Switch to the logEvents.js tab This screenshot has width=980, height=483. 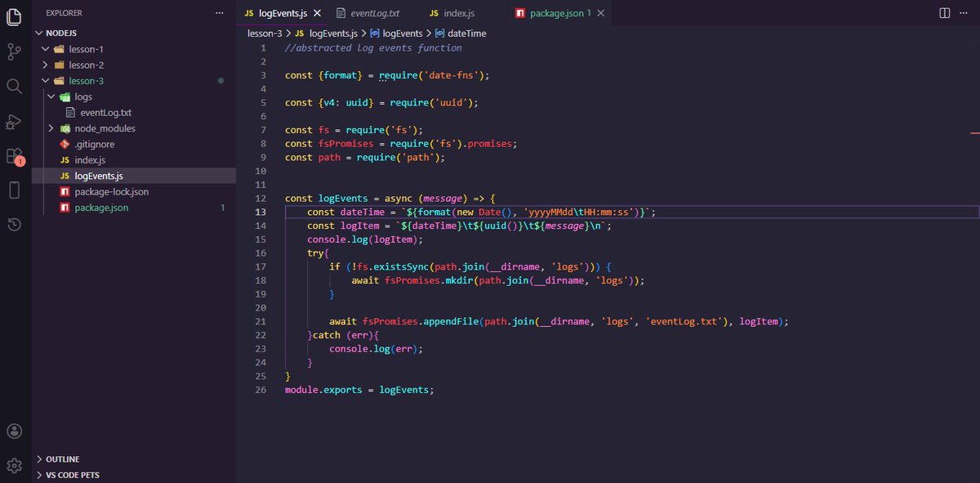click(x=281, y=13)
